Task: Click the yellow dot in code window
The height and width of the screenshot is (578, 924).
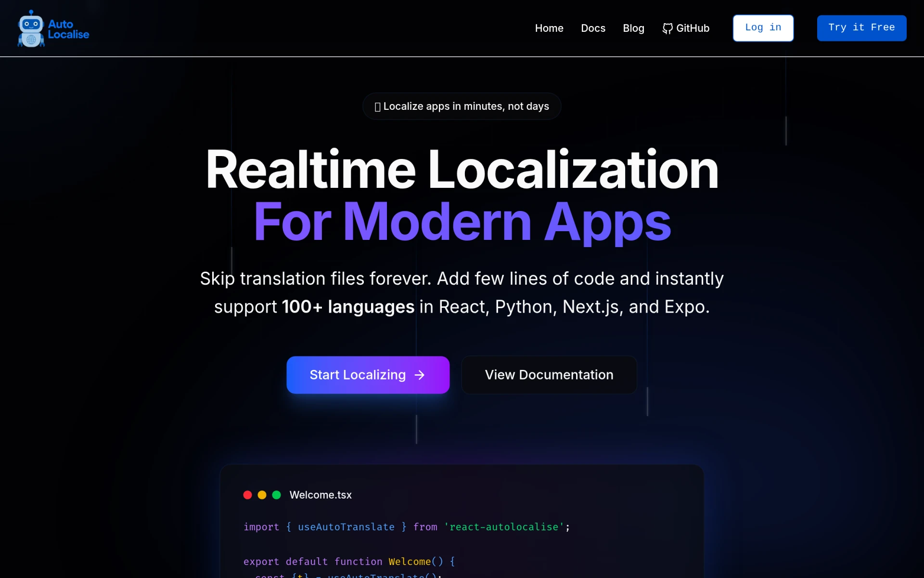Action: 262,495
